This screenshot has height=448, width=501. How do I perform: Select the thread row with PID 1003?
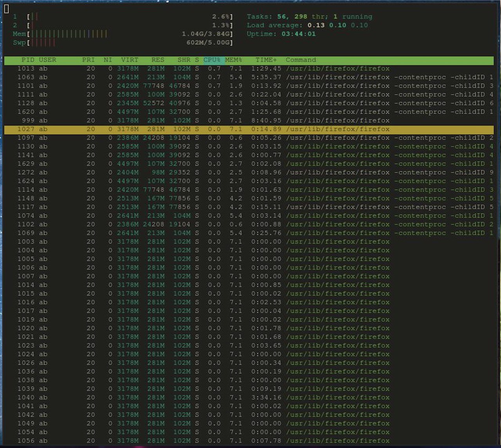[249, 241]
